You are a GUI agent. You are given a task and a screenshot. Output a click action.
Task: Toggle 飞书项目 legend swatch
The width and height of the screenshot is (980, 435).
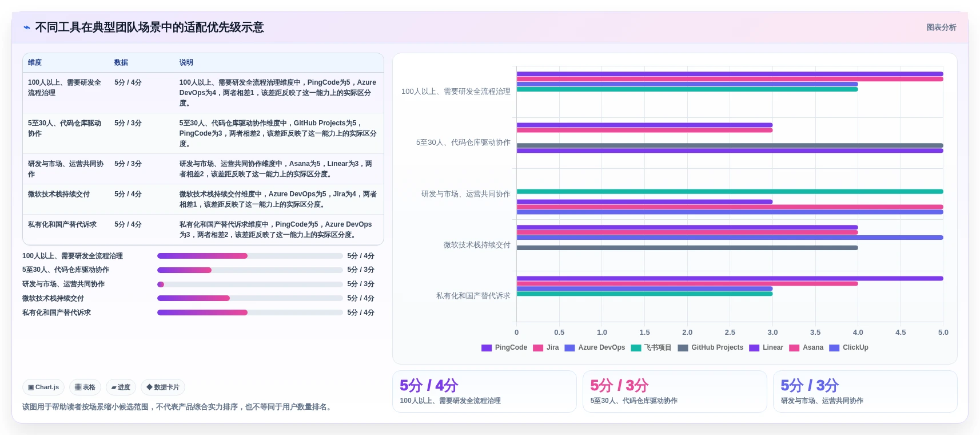point(636,348)
